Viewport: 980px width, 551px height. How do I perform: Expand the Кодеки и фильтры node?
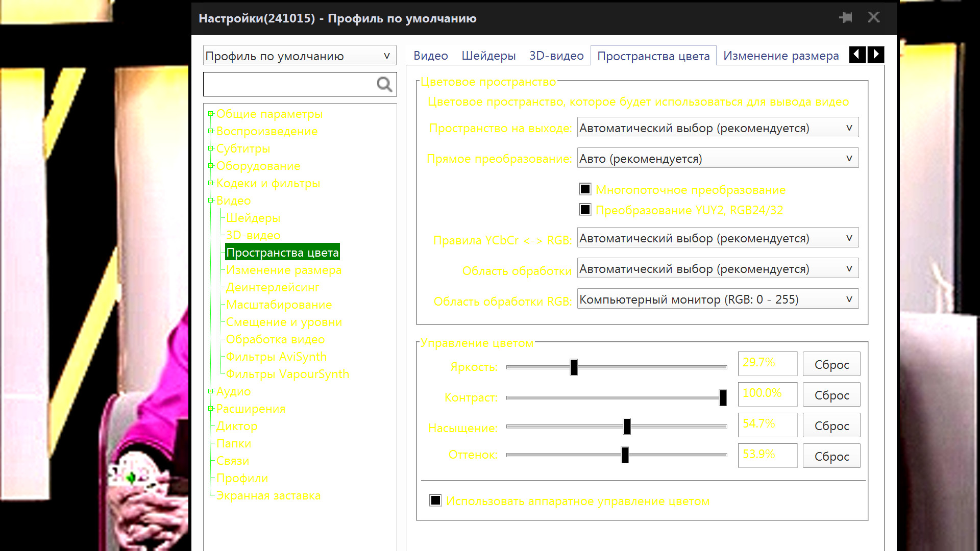click(210, 183)
